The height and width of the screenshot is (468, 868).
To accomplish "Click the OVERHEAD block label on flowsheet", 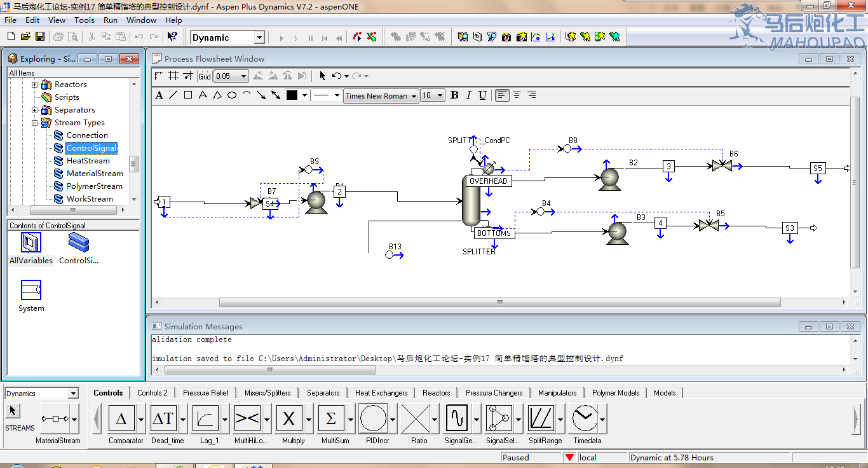I will (488, 181).
